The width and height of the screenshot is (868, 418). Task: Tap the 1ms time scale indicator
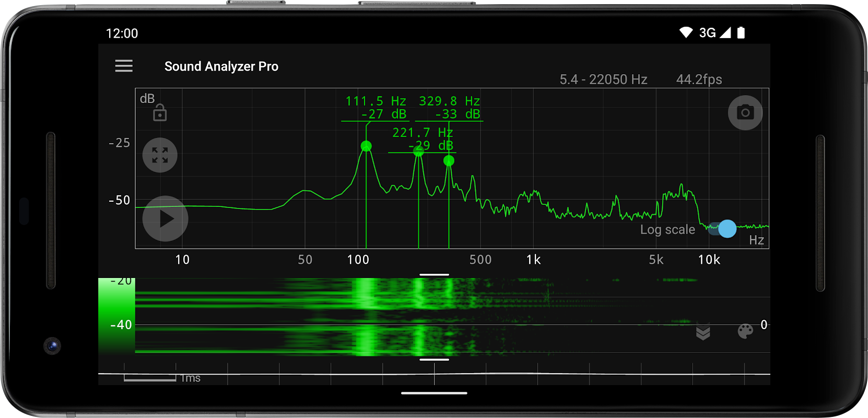162,378
